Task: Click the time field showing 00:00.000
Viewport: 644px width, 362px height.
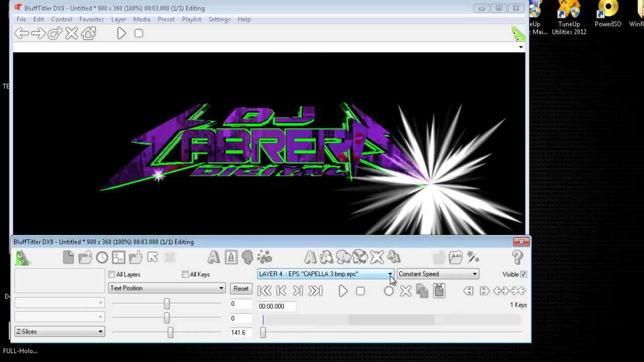Action: (276, 306)
